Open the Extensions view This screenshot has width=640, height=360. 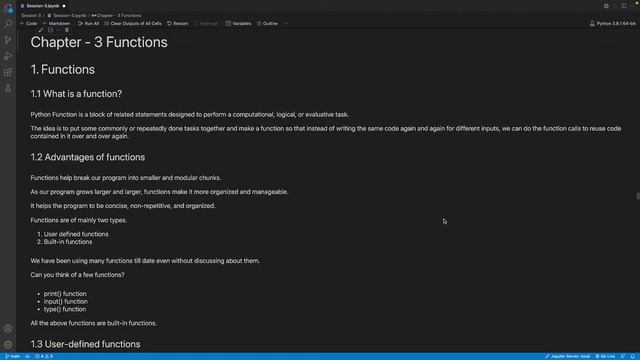[x=8, y=72]
